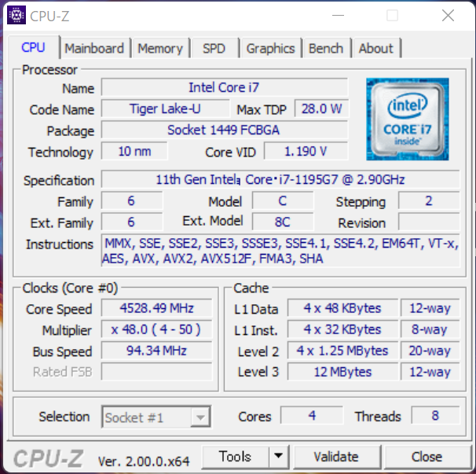Viewport: 476px width, 474px height.
Task: Switch to the Mainboard tab
Action: pos(94,48)
